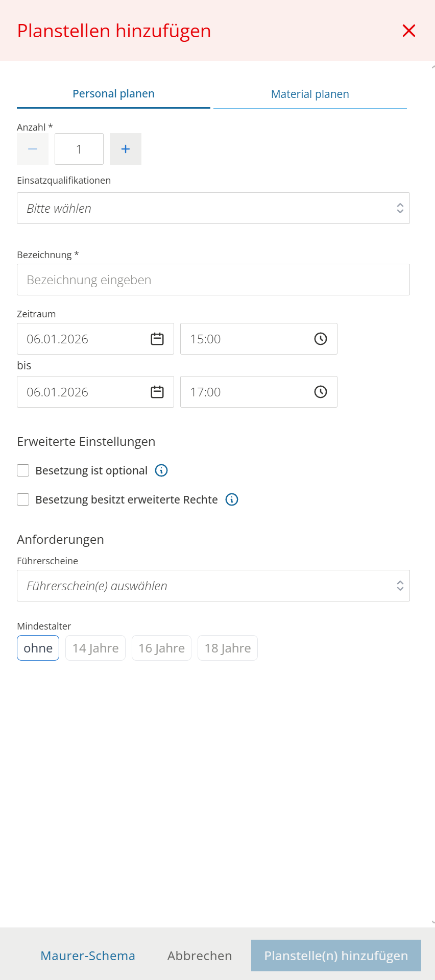Check Besetzung besitzt erweiterte Rechte
Viewport: 435px width, 980px height.
coord(23,499)
